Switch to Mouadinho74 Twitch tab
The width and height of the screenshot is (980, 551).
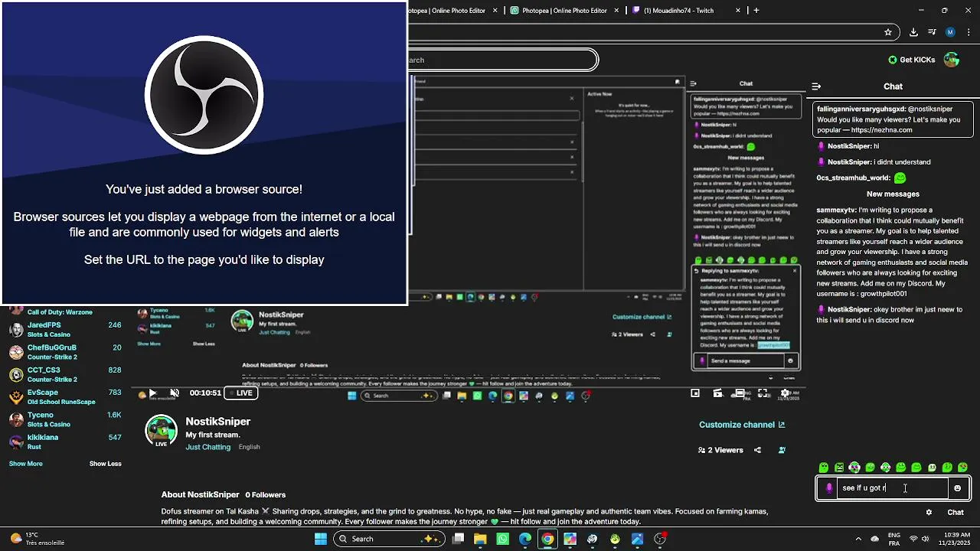[x=678, y=11]
